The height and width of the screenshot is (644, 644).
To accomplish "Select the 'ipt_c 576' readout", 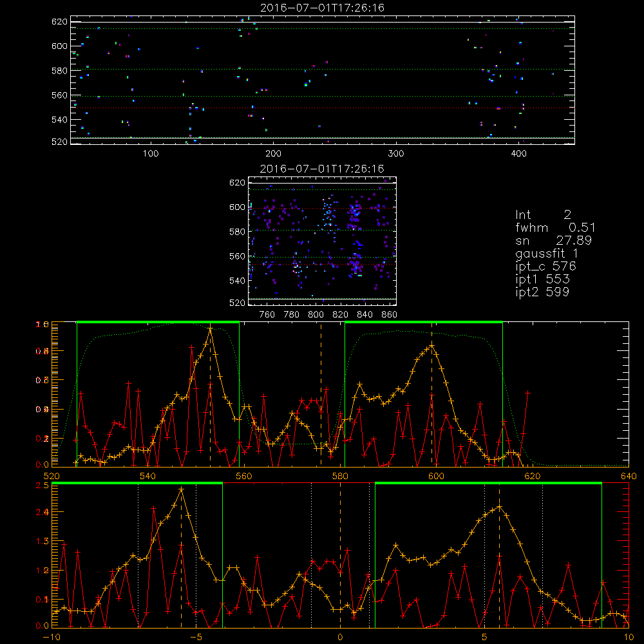I will tap(546, 266).
